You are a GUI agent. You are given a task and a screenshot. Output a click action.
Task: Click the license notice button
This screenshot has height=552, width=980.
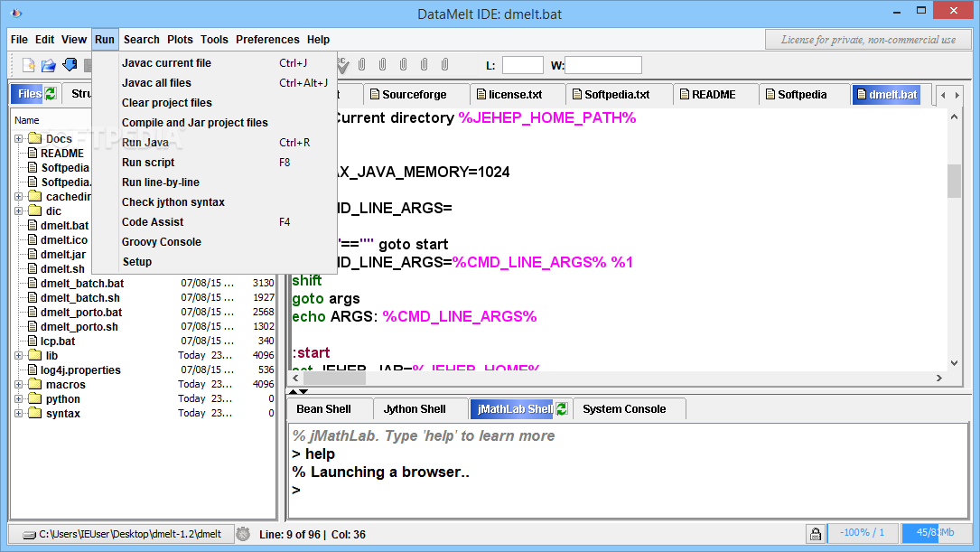pos(868,40)
